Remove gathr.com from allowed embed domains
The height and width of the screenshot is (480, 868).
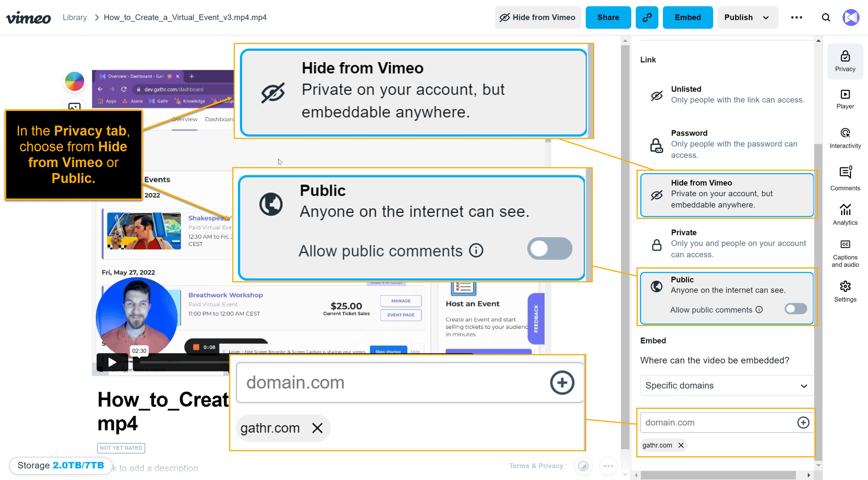[x=681, y=445]
